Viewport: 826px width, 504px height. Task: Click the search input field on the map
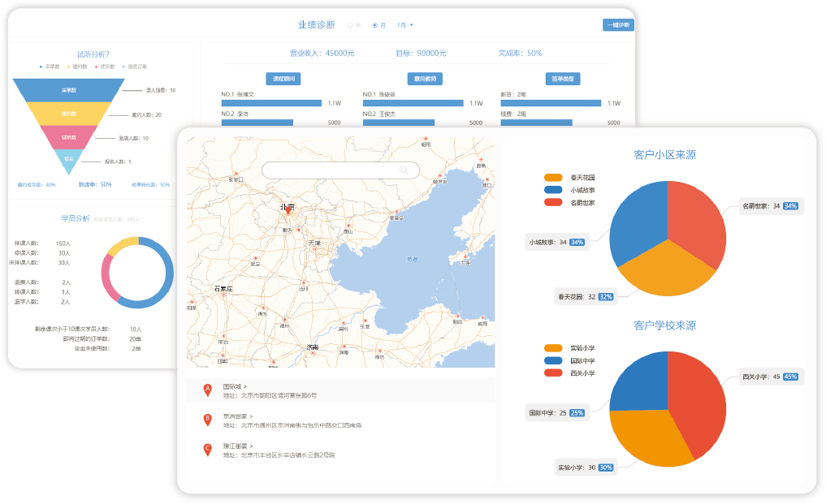coord(331,170)
